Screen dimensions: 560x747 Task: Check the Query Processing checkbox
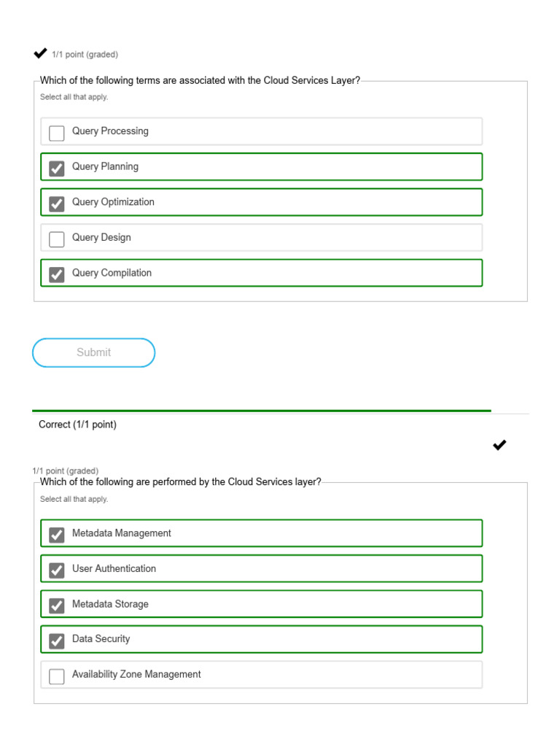[x=57, y=133]
